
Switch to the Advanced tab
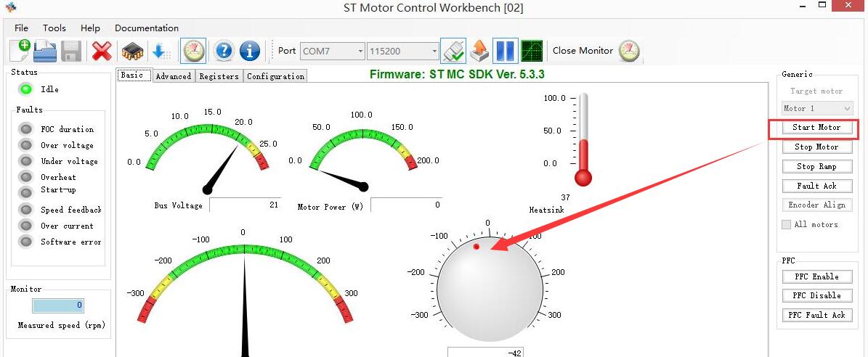click(174, 76)
